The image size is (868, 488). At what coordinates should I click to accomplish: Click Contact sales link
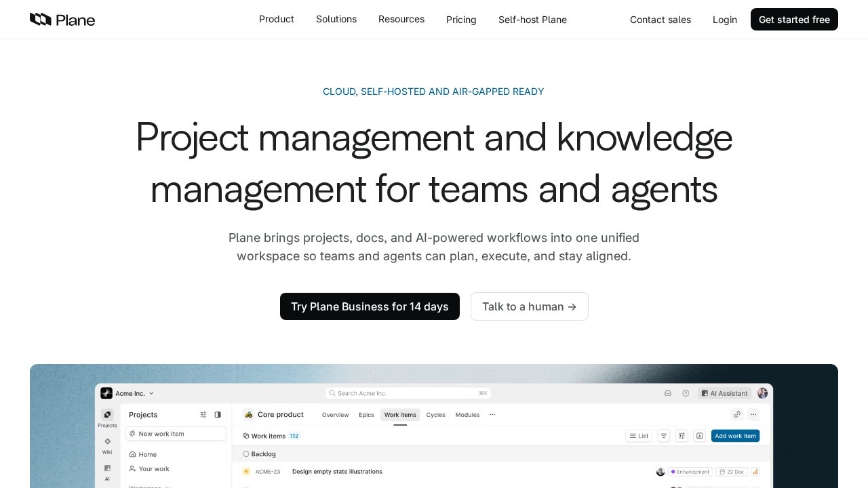(660, 20)
